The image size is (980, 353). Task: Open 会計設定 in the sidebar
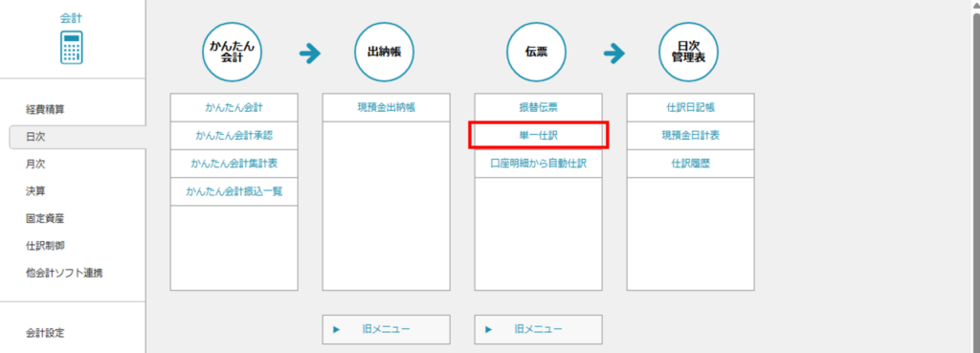click(45, 333)
